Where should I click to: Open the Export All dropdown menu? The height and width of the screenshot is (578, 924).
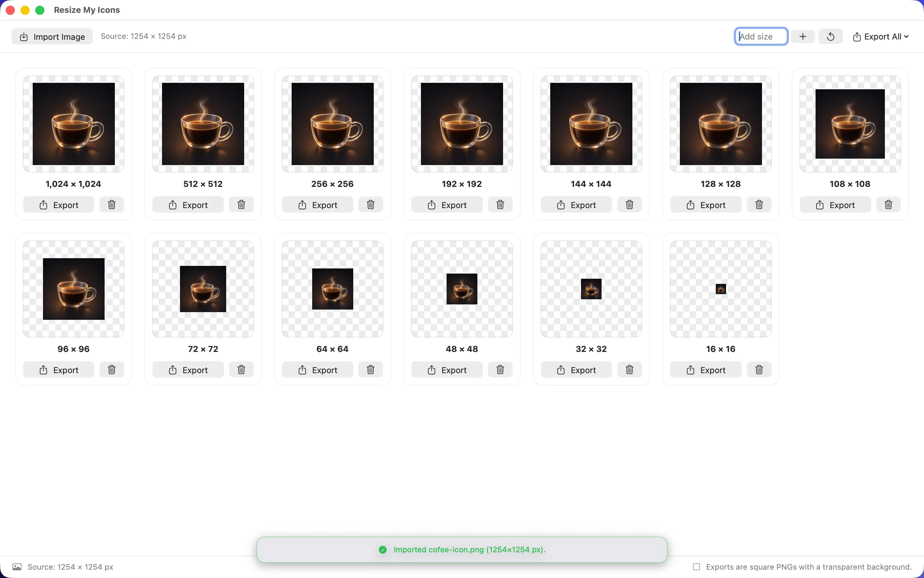[881, 37]
